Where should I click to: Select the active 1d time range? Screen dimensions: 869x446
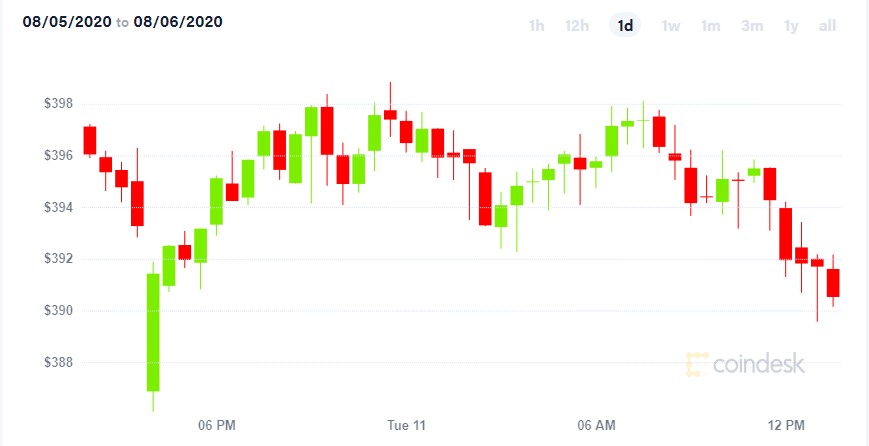point(625,25)
